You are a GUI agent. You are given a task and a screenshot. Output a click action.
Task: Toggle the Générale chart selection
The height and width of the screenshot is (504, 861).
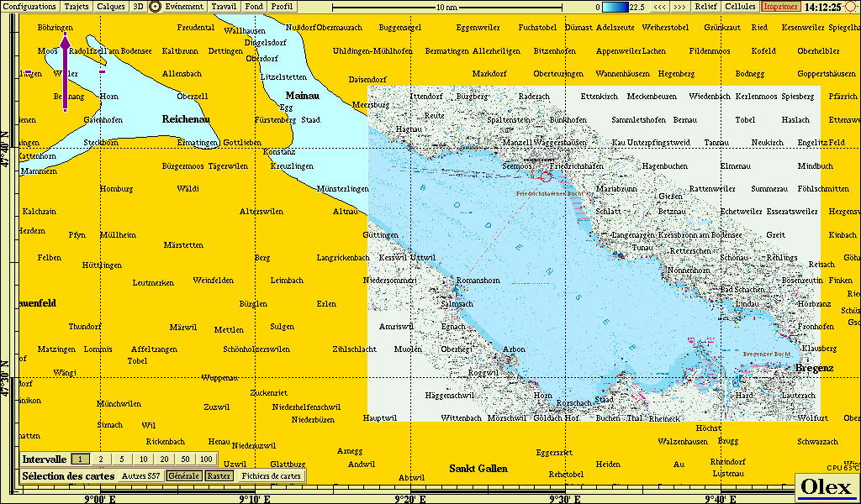(184, 475)
